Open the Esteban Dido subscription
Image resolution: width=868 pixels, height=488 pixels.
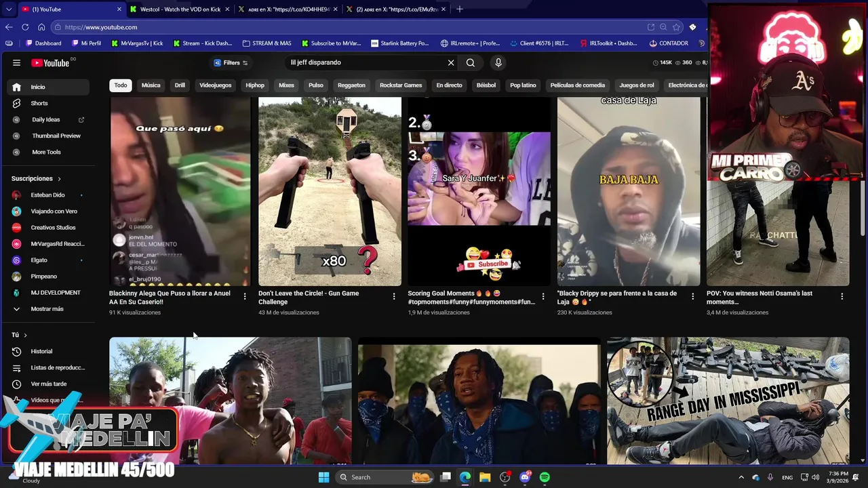point(48,195)
